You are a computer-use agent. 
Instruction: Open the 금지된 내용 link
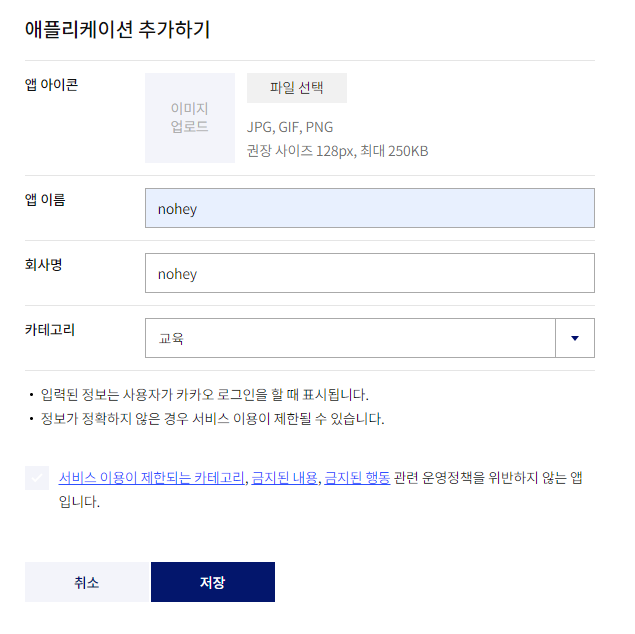(x=284, y=478)
